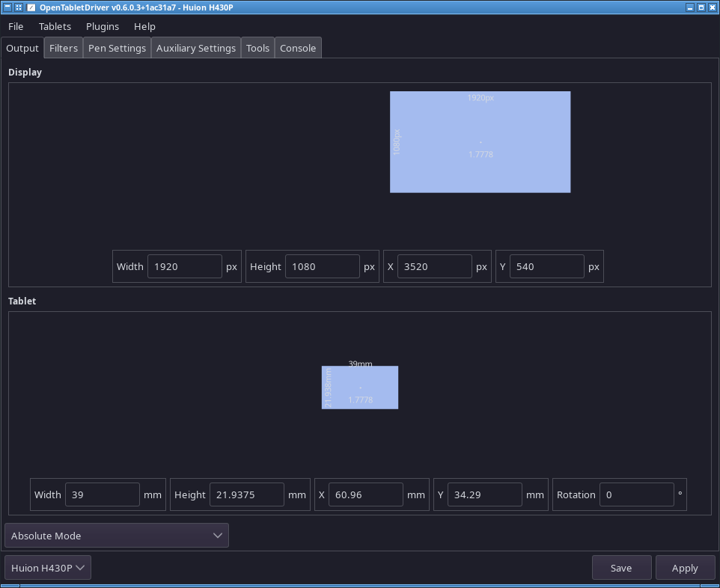Maximize the OpenTabletDriver window

tap(701, 7)
